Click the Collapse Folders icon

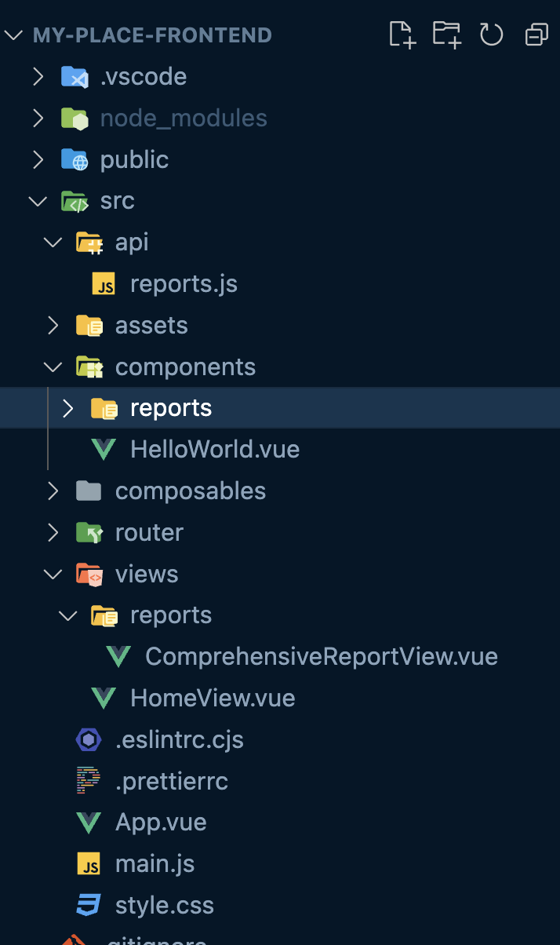coord(536,35)
